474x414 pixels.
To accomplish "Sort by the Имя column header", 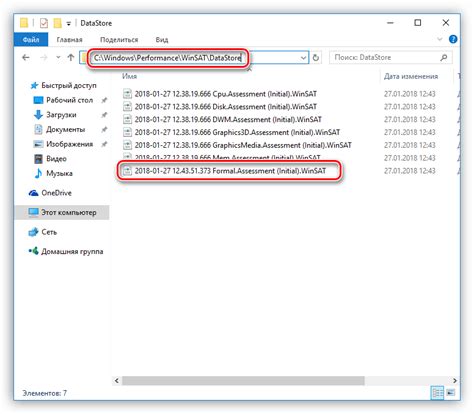I will click(129, 76).
